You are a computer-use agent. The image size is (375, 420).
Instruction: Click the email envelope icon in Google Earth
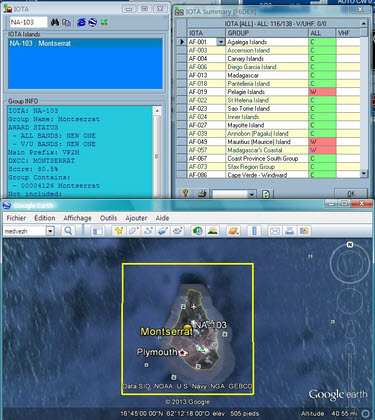click(x=275, y=231)
